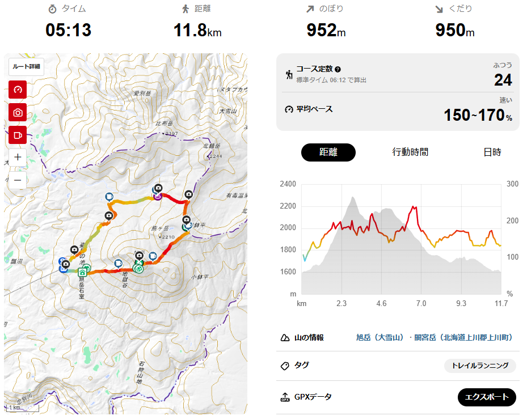Switch chart to 日時 tab

click(x=492, y=152)
